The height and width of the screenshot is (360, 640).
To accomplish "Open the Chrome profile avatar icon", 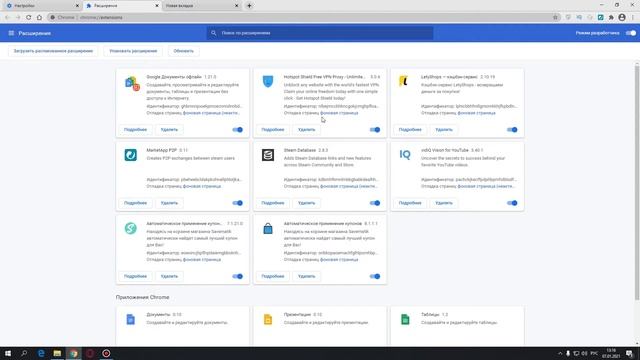I will click(x=622, y=18).
